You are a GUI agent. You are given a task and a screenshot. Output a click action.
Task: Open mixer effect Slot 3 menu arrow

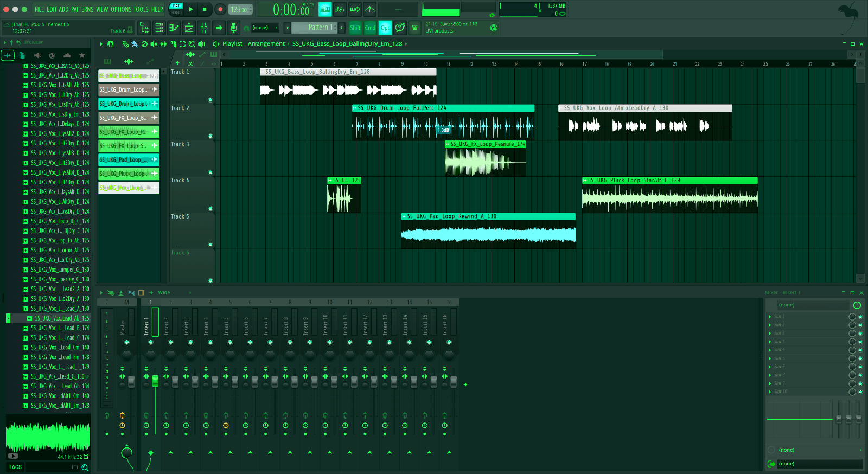coord(770,333)
